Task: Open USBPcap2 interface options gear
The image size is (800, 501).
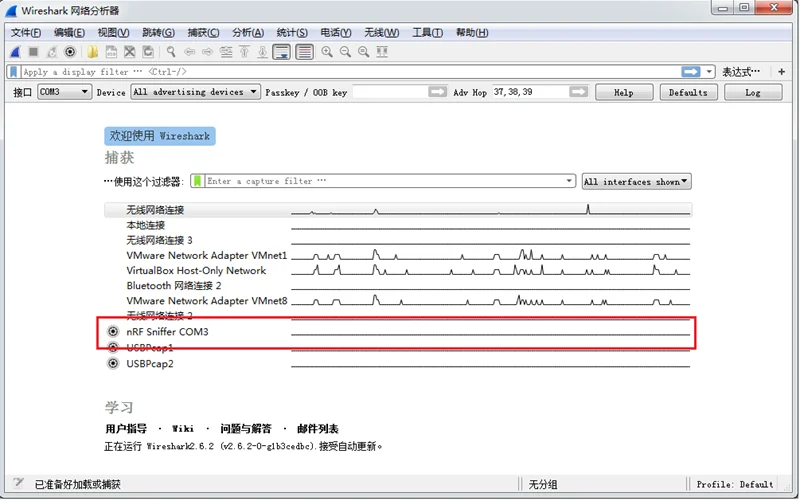Action: (x=113, y=363)
